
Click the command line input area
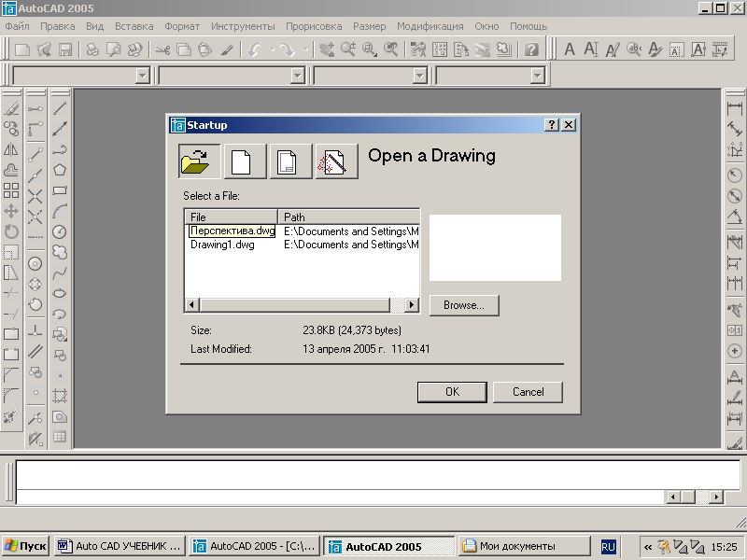[x=340, y=497]
